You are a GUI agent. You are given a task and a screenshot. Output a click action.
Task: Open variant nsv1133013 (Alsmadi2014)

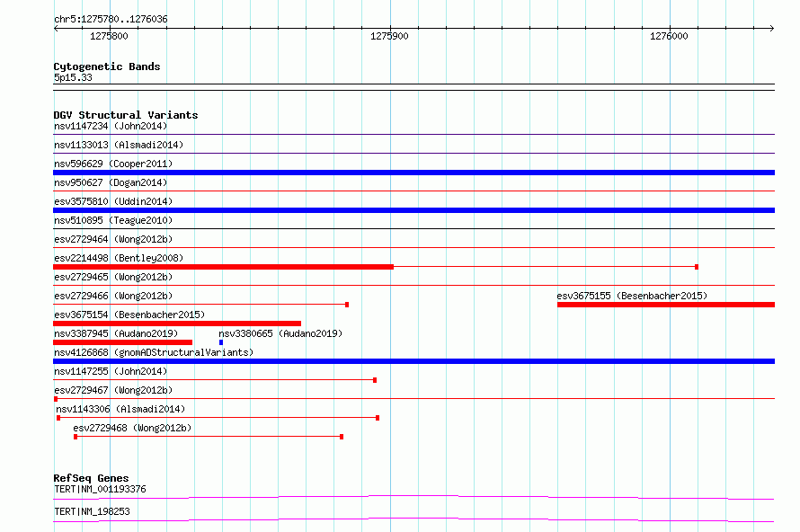click(119, 145)
